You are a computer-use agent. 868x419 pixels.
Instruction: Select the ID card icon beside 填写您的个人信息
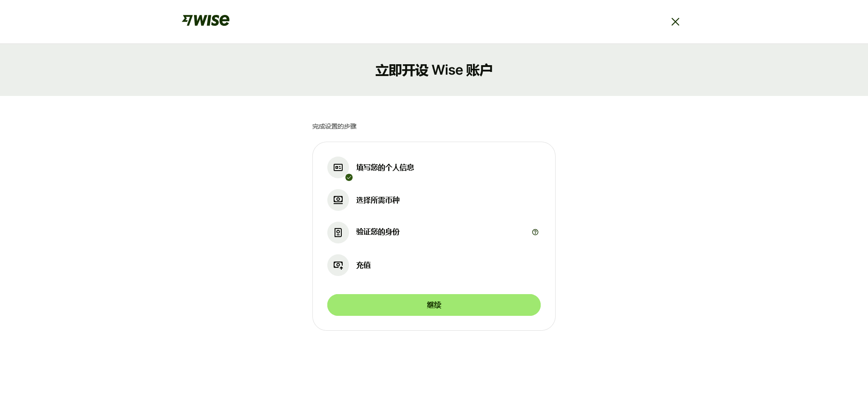(x=338, y=167)
